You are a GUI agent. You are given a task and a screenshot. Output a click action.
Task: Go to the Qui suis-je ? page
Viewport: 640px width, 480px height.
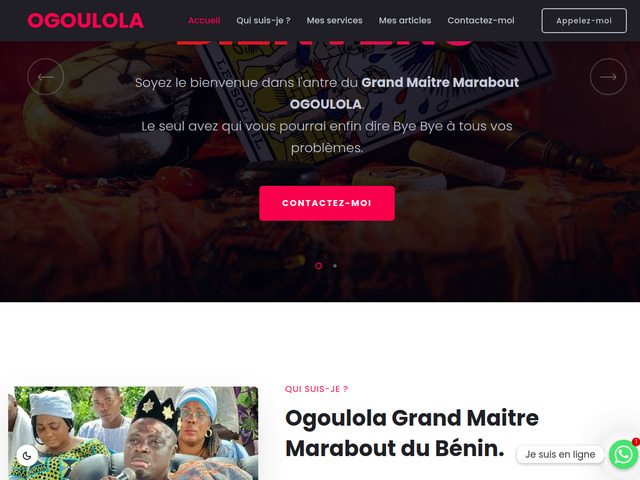tap(263, 20)
